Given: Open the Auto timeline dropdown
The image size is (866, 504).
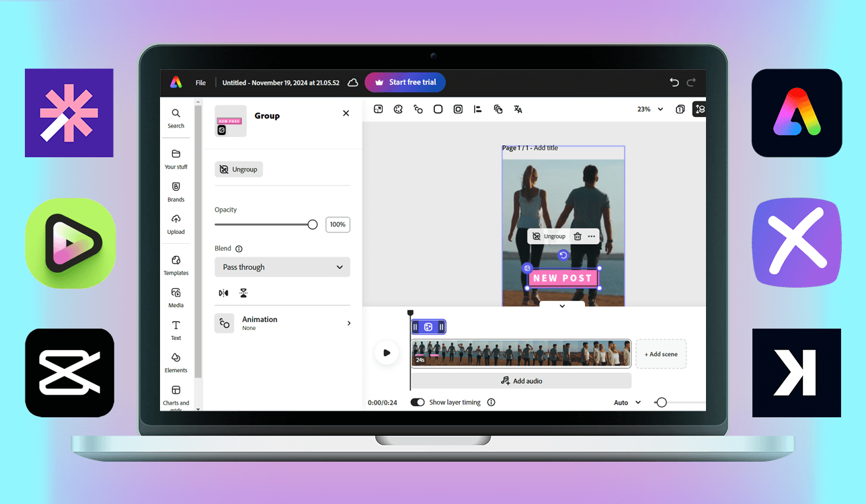Looking at the screenshot, I should coord(627,403).
